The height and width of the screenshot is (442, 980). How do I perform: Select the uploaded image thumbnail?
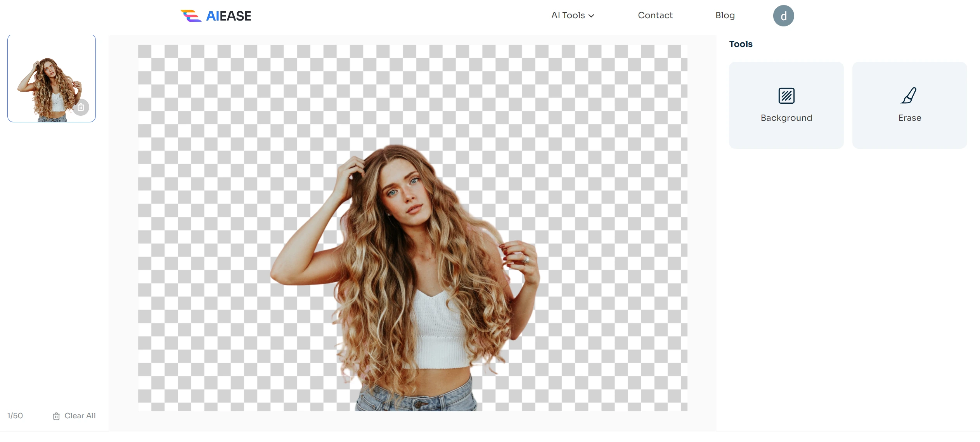click(52, 78)
